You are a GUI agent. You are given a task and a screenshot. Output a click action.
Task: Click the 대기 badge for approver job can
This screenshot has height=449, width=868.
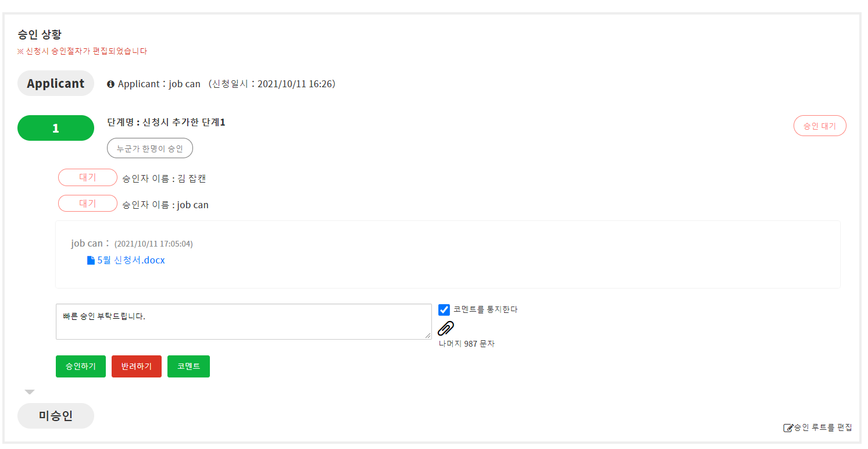(88, 204)
